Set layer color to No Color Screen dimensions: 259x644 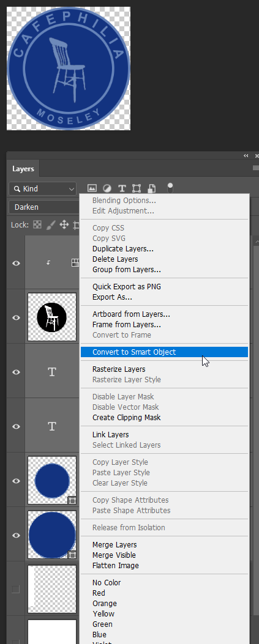107,582
